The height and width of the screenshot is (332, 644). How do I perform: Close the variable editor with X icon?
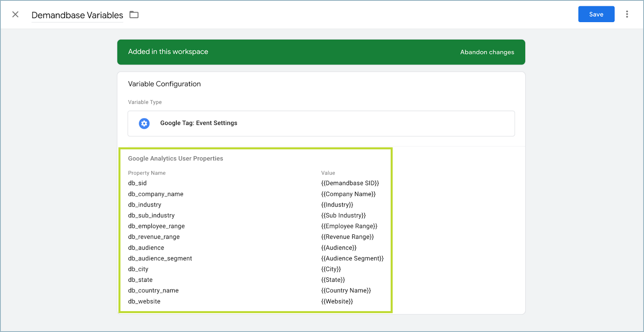15,14
